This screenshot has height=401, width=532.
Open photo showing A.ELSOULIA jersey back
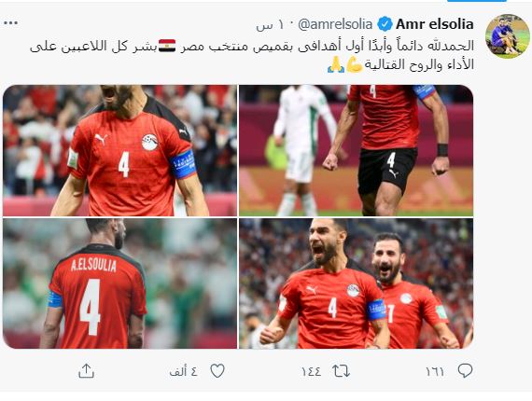(120, 283)
